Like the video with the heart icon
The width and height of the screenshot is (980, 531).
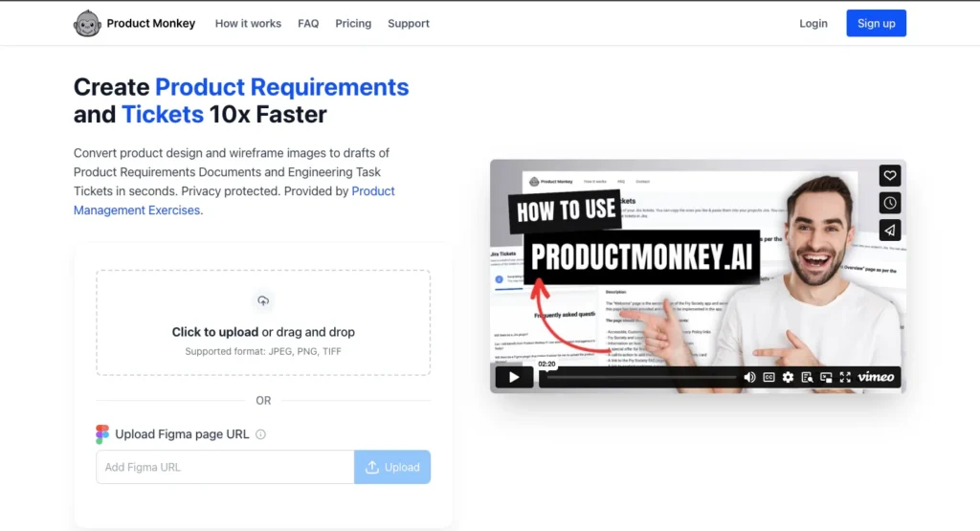click(x=890, y=175)
